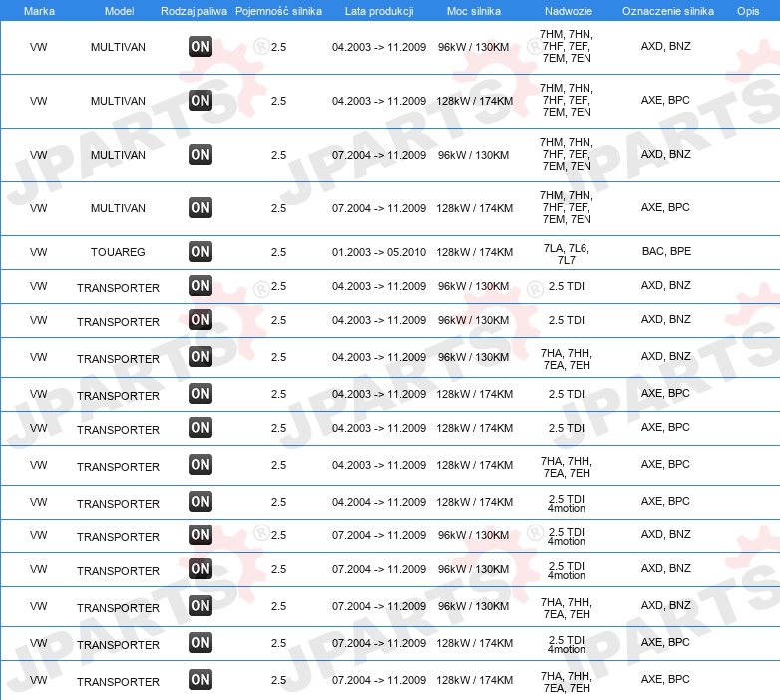Click AXE, BPC in TRANSPORTER 07.2004 7HA row
Image resolution: width=780 pixels, height=700 pixels.
pos(665,679)
